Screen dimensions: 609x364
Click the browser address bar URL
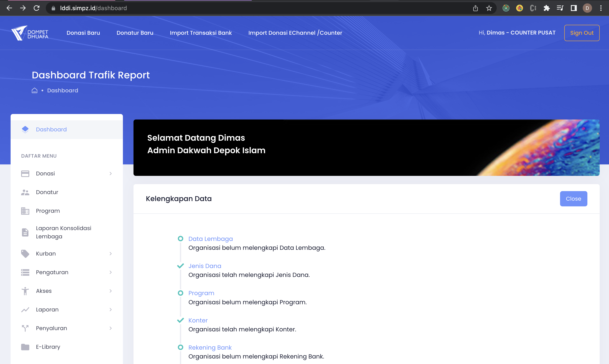tap(93, 8)
